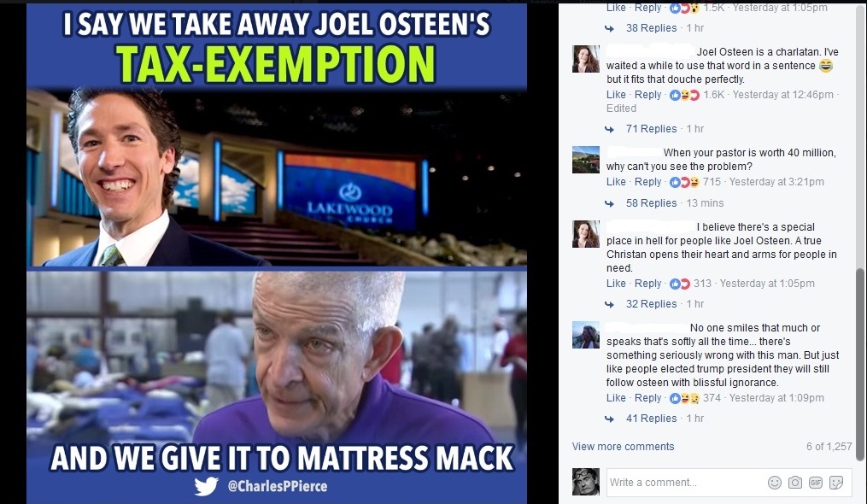Like the 'Joel Osteen is a charlatan' comment
Viewport: 867px width, 504px height.
pos(616,95)
